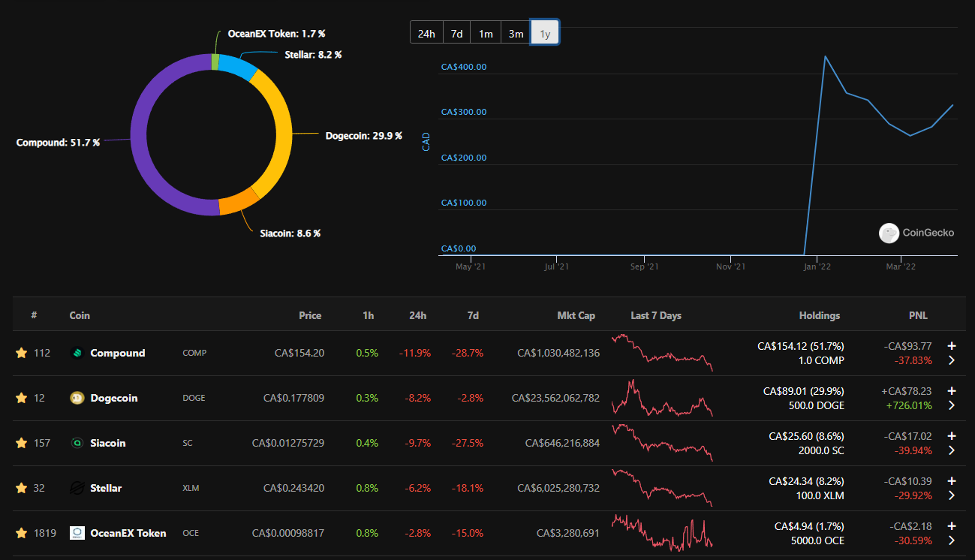Add transaction with Stellar plus icon

[x=952, y=481]
